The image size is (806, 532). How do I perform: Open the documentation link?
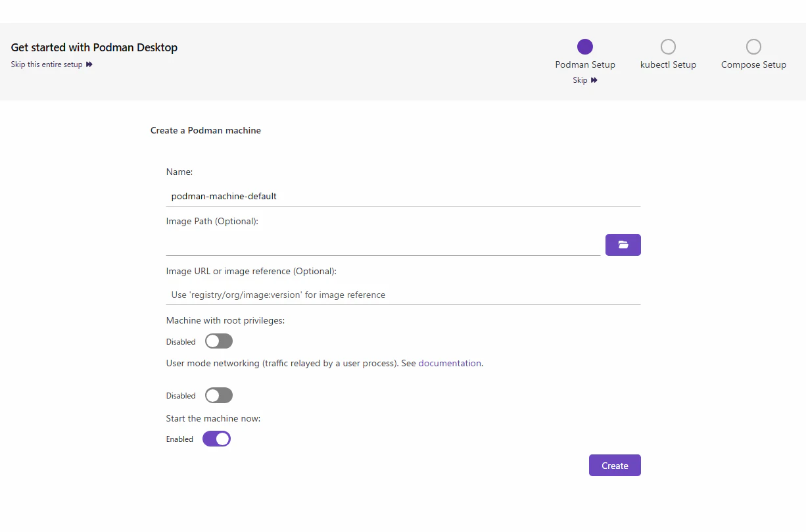point(450,363)
